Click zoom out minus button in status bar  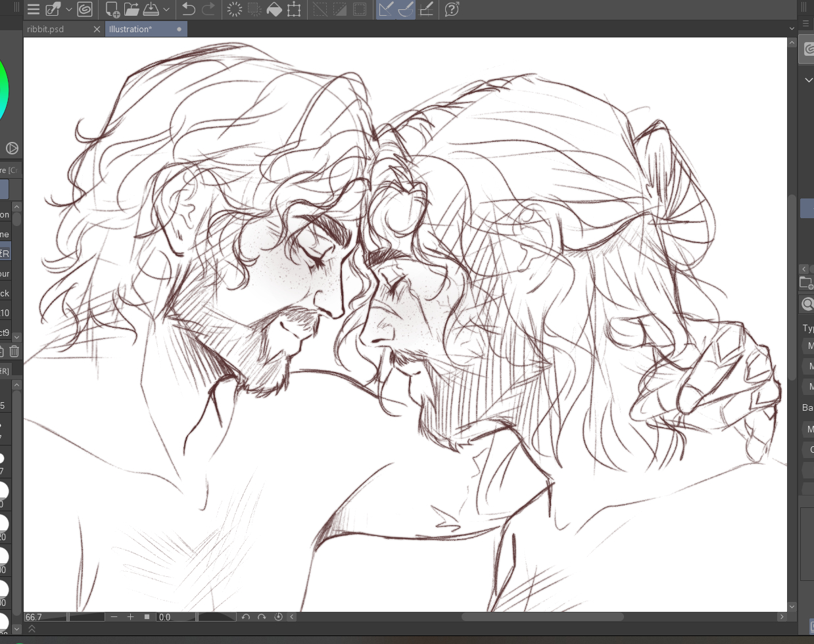[114, 617]
